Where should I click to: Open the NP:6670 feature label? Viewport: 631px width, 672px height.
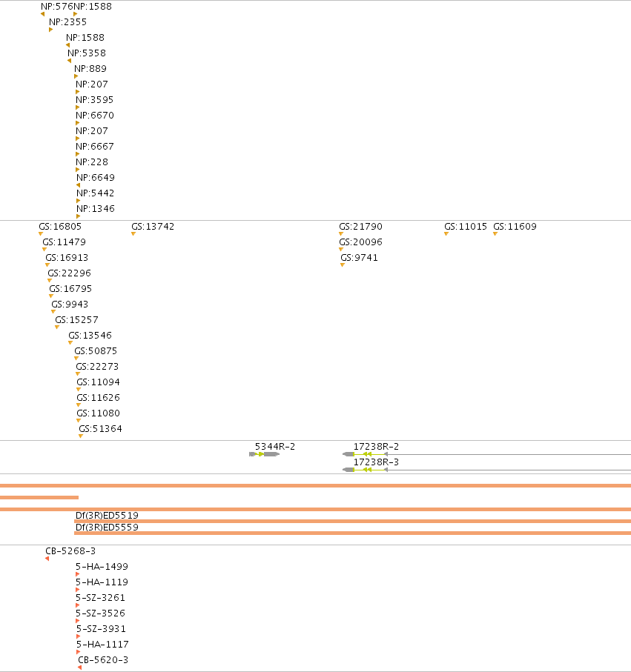(95, 116)
